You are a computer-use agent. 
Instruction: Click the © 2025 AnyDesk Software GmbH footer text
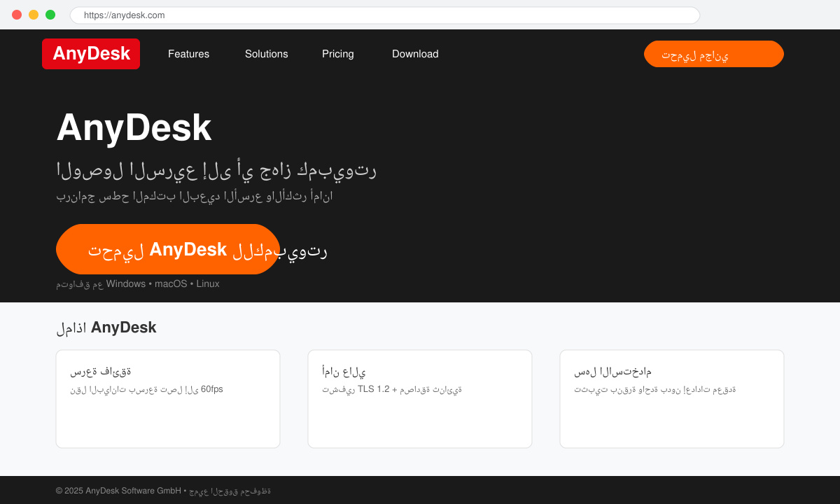point(163,491)
